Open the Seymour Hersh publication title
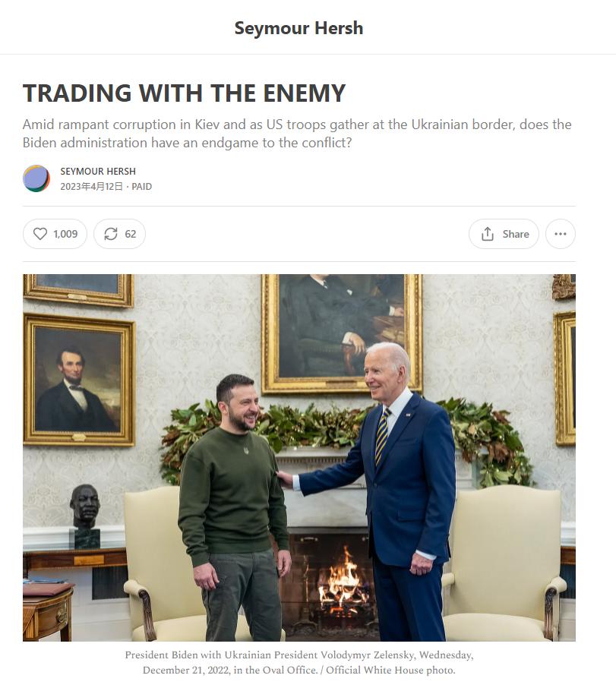Viewport: 616px width, 691px height. click(299, 28)
